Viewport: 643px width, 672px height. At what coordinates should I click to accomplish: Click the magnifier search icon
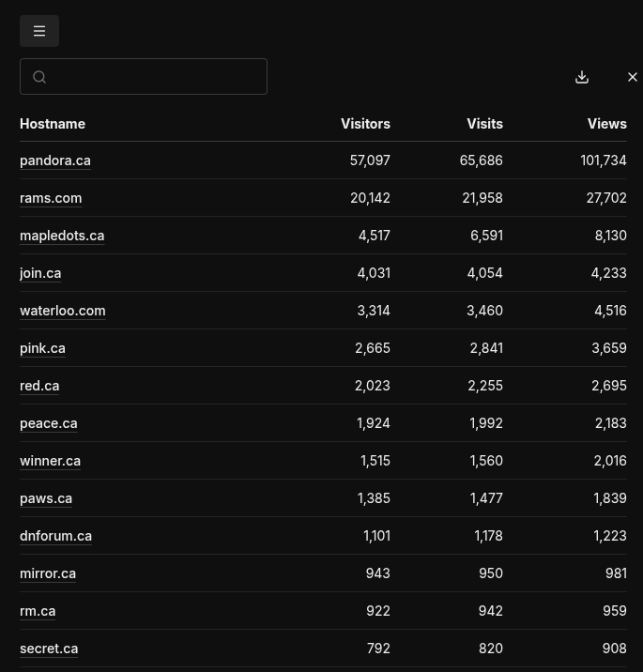pos(39,77)
